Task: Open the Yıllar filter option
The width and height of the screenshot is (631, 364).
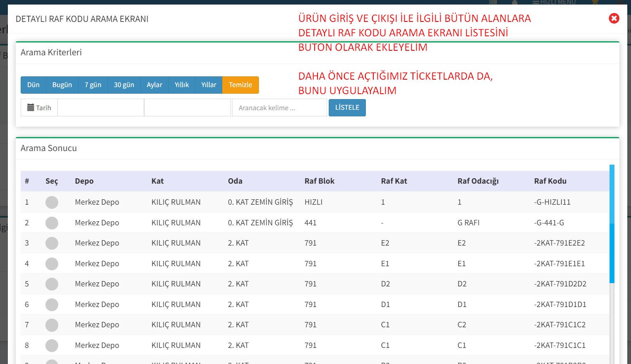Action: (x=209, y=85)
